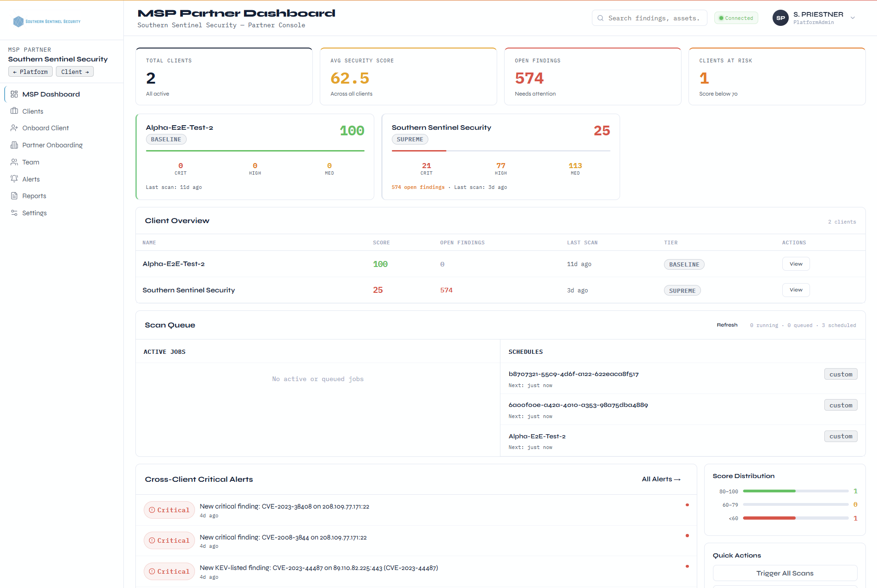Open the Alpha-E2E-Test-2 client card

[255, 157]
